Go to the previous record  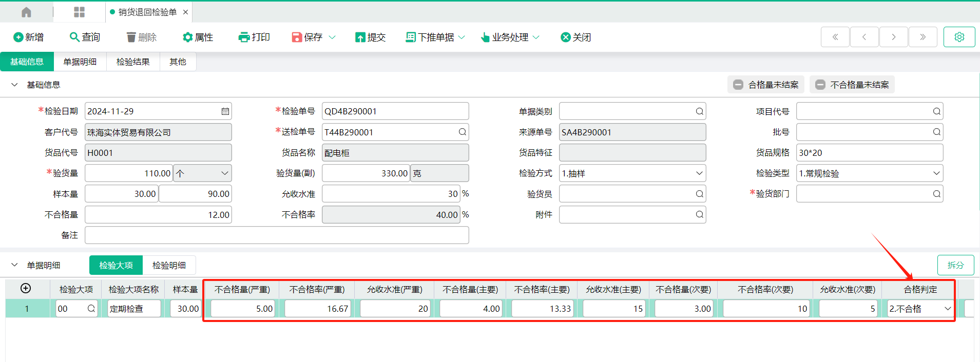[x=864, y=37]
